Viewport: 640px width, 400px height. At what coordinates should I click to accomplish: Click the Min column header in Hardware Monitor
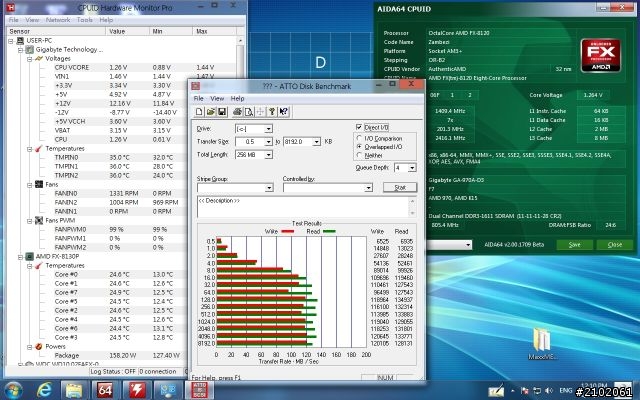170,31
